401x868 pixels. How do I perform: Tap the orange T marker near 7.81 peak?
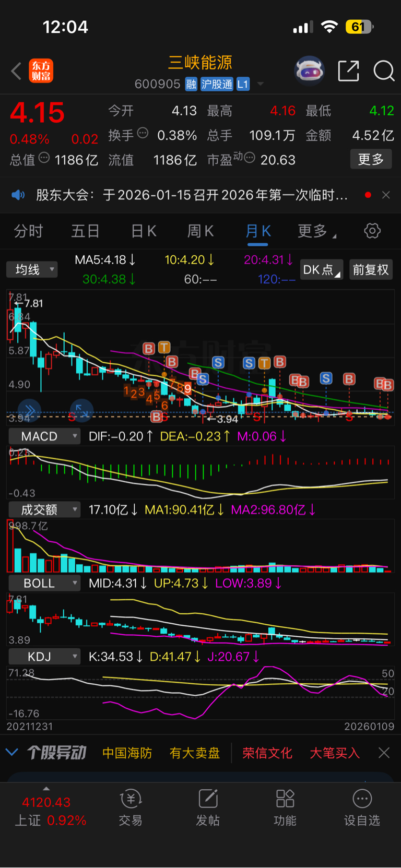point(164,347)
